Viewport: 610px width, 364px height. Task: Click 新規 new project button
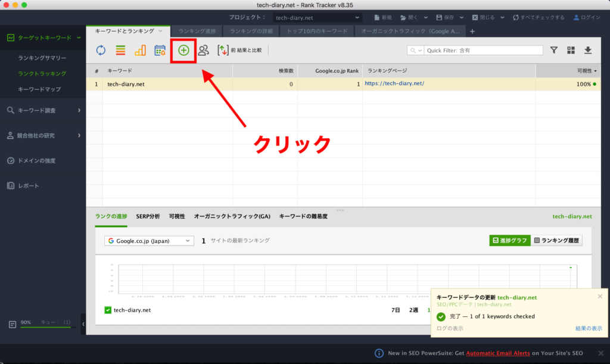[x=383, y=17]
